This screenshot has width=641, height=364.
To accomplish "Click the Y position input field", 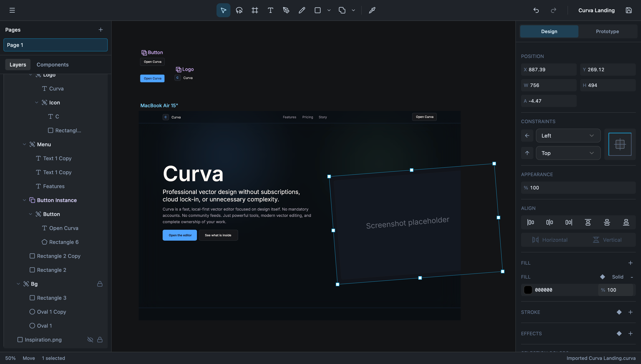I will coord(608,70).
